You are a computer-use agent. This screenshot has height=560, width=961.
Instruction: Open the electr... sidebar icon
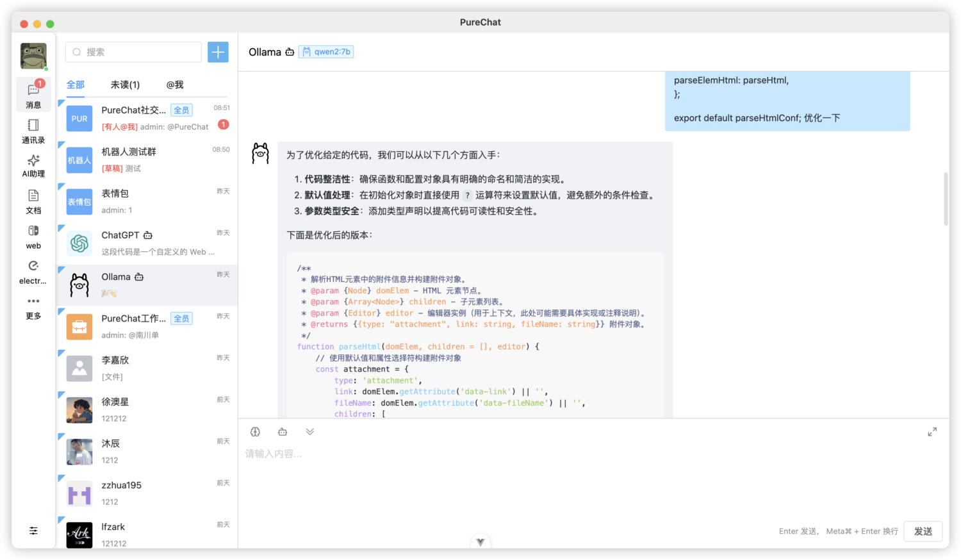point(33,272)
